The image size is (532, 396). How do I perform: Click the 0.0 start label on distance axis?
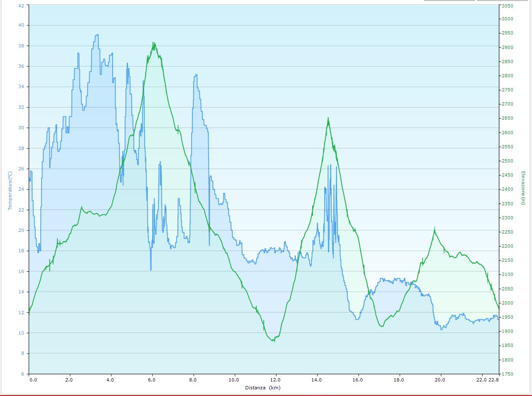coord(33,379)
